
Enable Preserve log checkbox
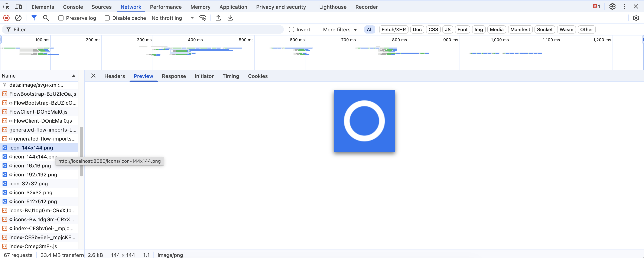61,18
